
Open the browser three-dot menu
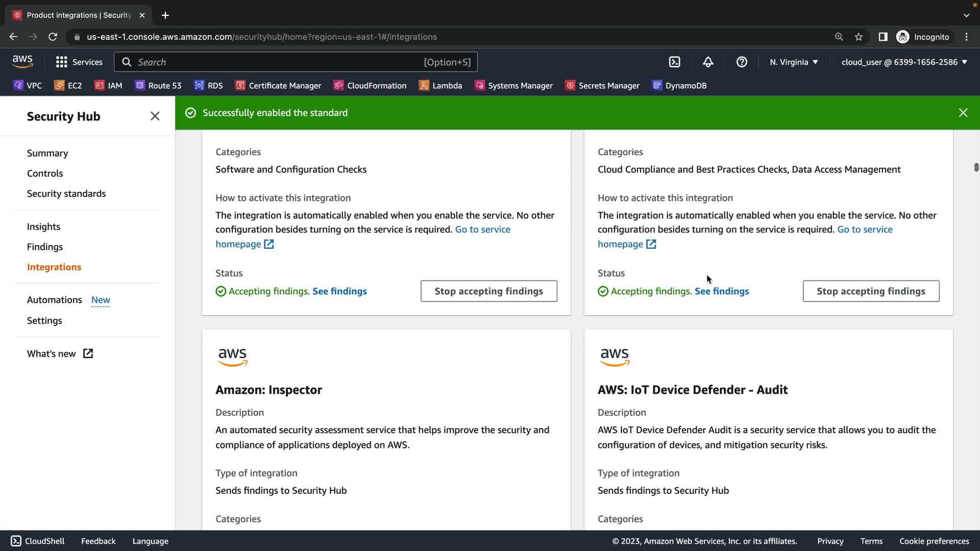tap(966, 37)
